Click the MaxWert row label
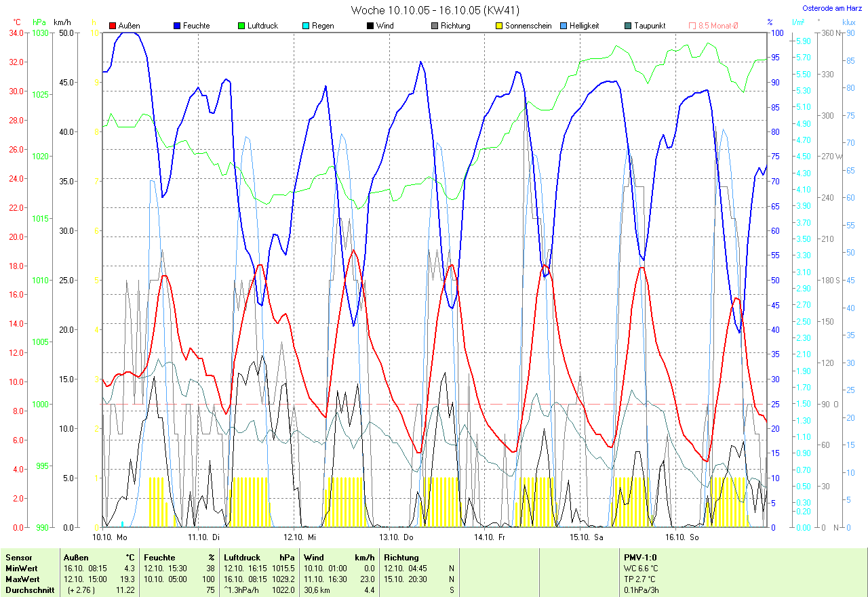Image resolution: width=868 pixels, height=597 pixels. coord(21,579)
